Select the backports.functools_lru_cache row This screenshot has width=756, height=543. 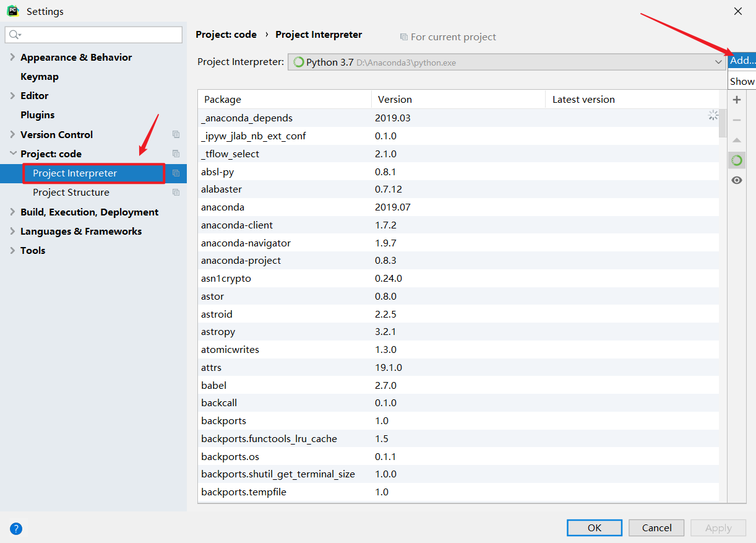pyautogui.click(x=458, y=438)
